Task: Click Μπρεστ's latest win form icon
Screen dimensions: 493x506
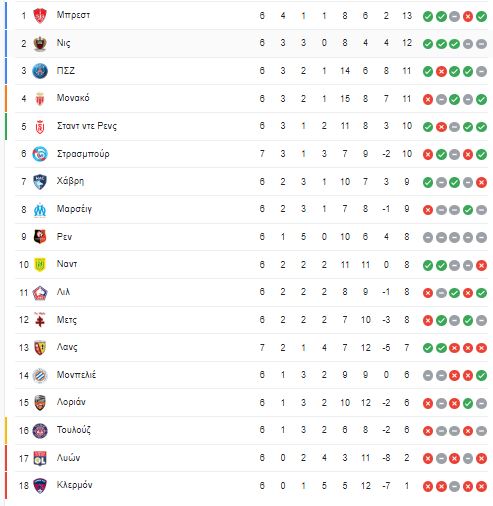Action: (x=481, y=16)
